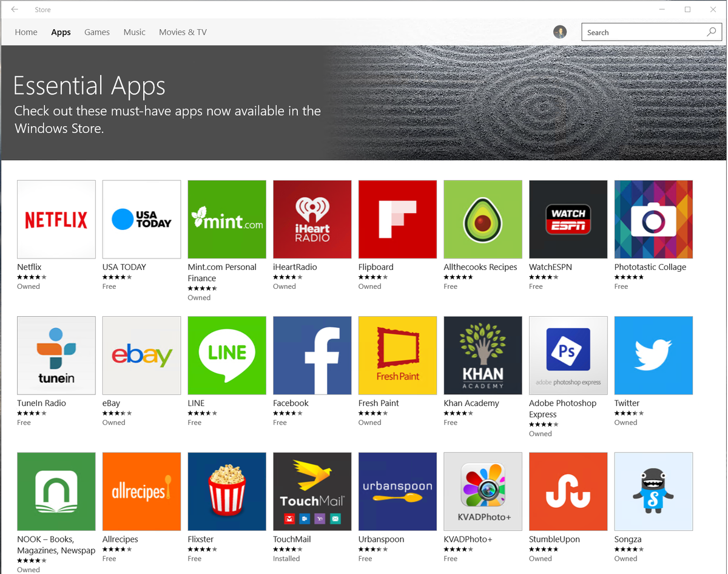Open the TuneIn Radio app icon
The height and width of the screenshot is (574, 728).
pyautogui.click(x=56, y=356)
